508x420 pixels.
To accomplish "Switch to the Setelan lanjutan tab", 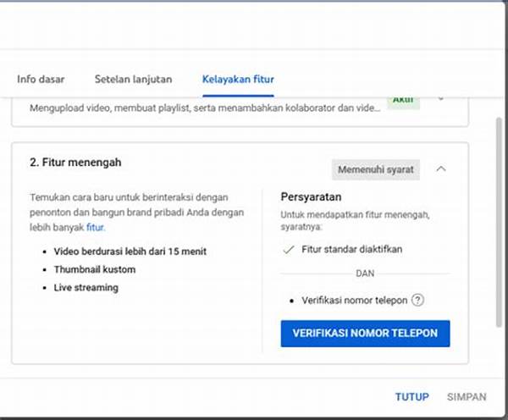I will 133,80.
